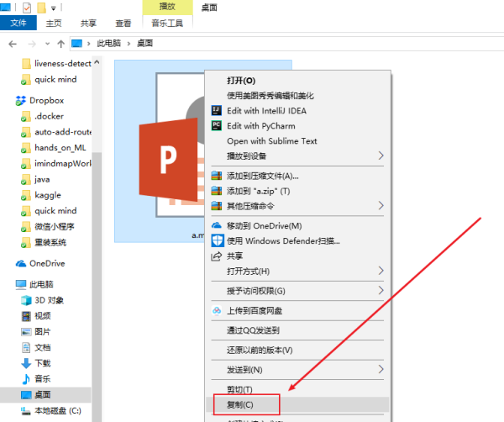This screenshot has height=422, width=504.
Task: Choose 打开(O) in context menu
Action: [x=297, y=81]
